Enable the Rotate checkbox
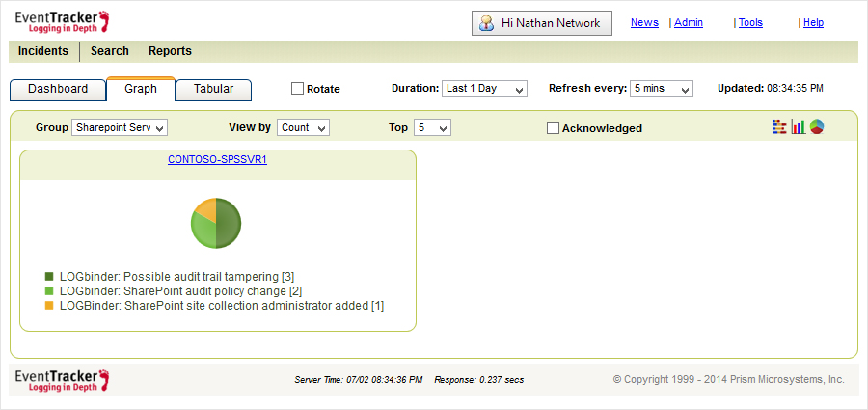 pos(297,89)
